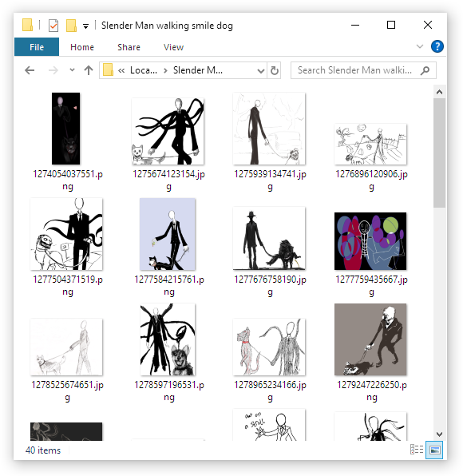The image size is (463, 476).
Task: Click filename text 1278965234166.jpg
Action: pos(270,391)
